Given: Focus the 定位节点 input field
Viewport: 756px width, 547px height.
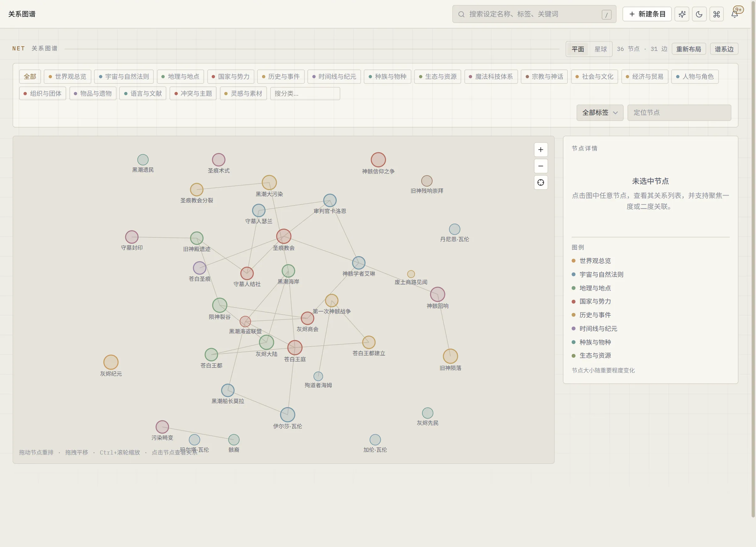Looking at the screenshot, I should coord(679,113).
